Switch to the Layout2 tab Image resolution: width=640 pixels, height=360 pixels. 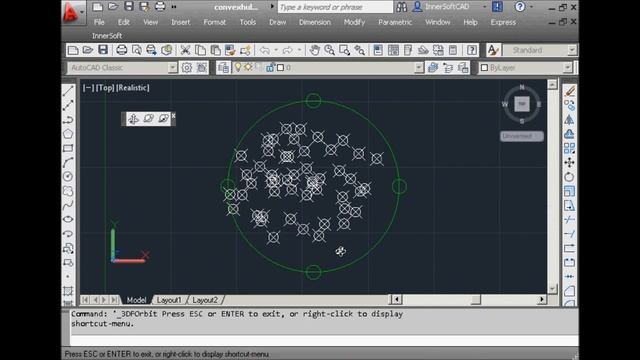pos(205,300)
